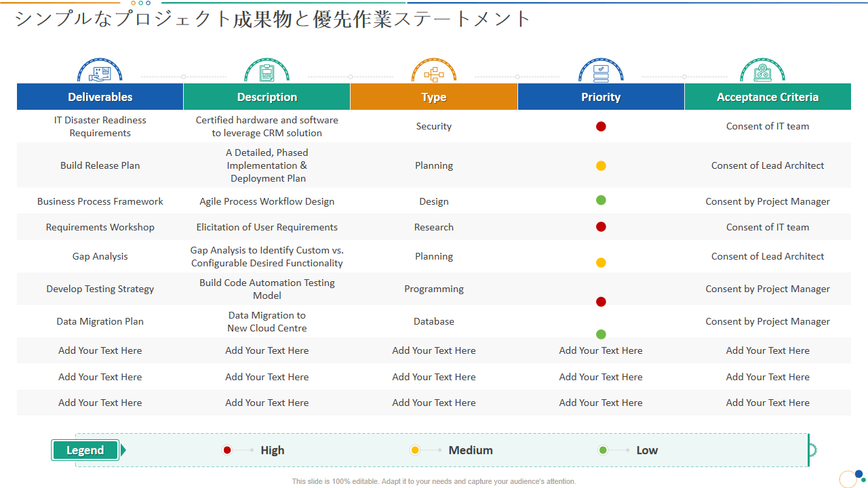The width and height of the screenshot is (868, 488).
Task: Select the Deliverables column header
Action: 100,97
